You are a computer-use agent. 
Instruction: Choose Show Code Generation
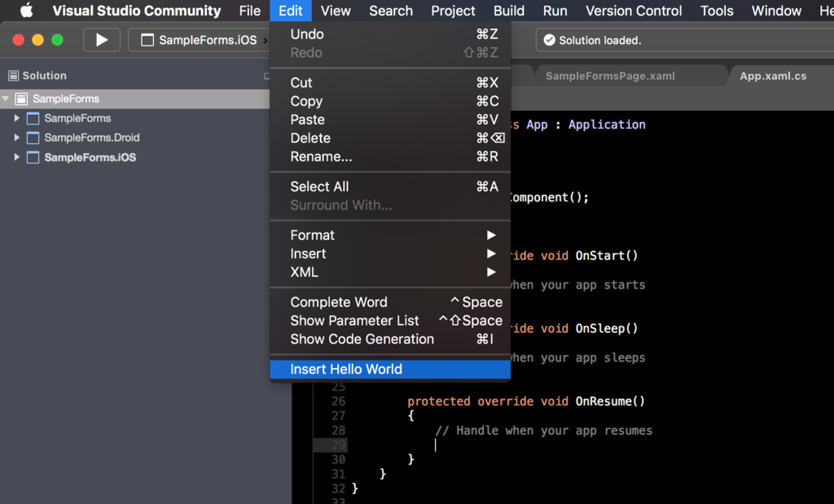[390, 340]
